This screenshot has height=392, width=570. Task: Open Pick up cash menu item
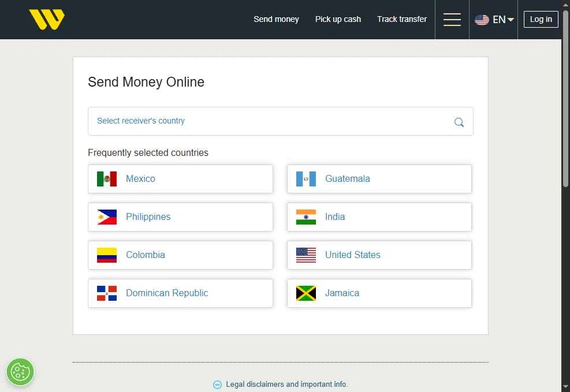click(338, 19)
